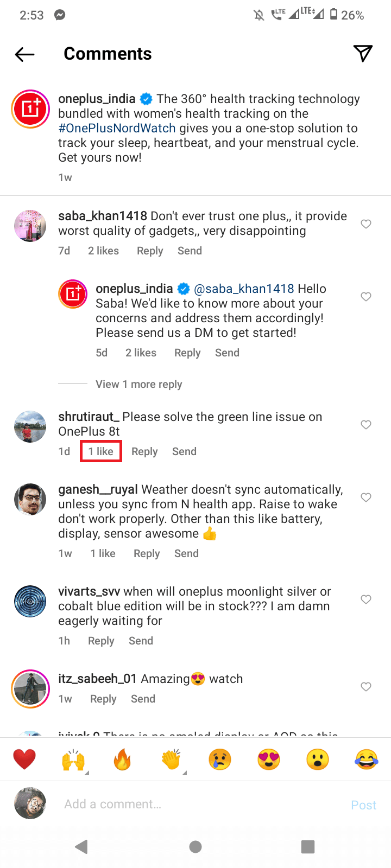Insert the fire emoji reaction
This screenshot has height=868, width=391.
point(122,759)
